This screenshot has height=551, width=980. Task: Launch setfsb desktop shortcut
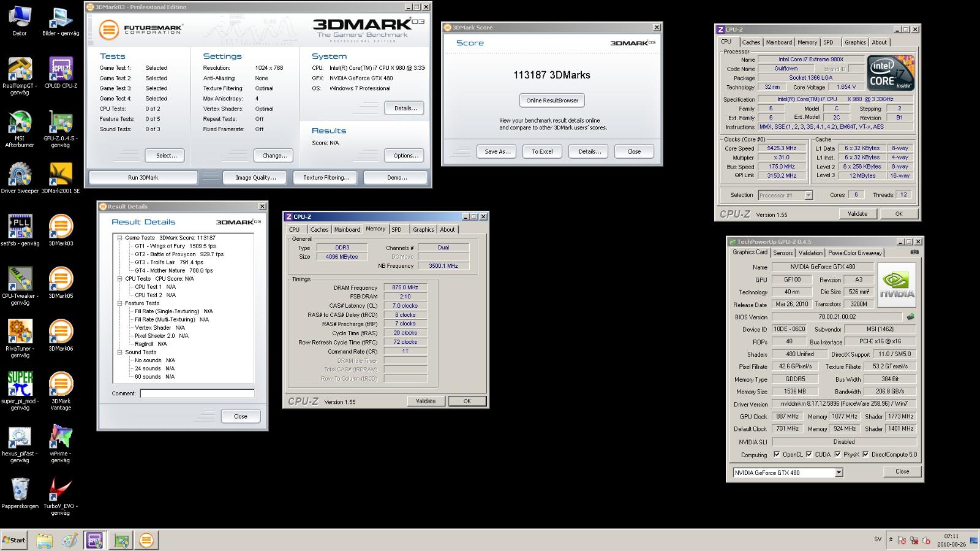pos(20,231)
